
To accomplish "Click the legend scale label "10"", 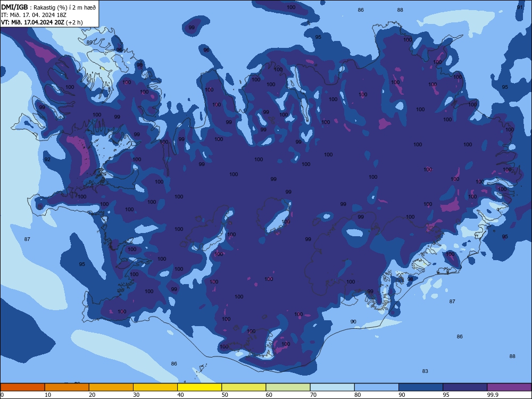I will [48, 395].
